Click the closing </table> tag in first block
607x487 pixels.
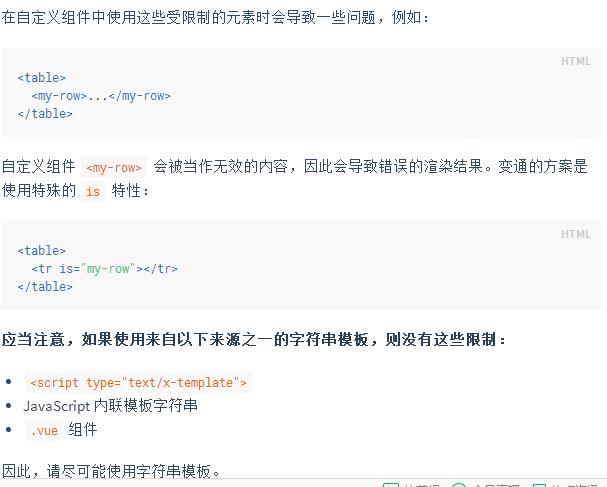click(45, 114)
